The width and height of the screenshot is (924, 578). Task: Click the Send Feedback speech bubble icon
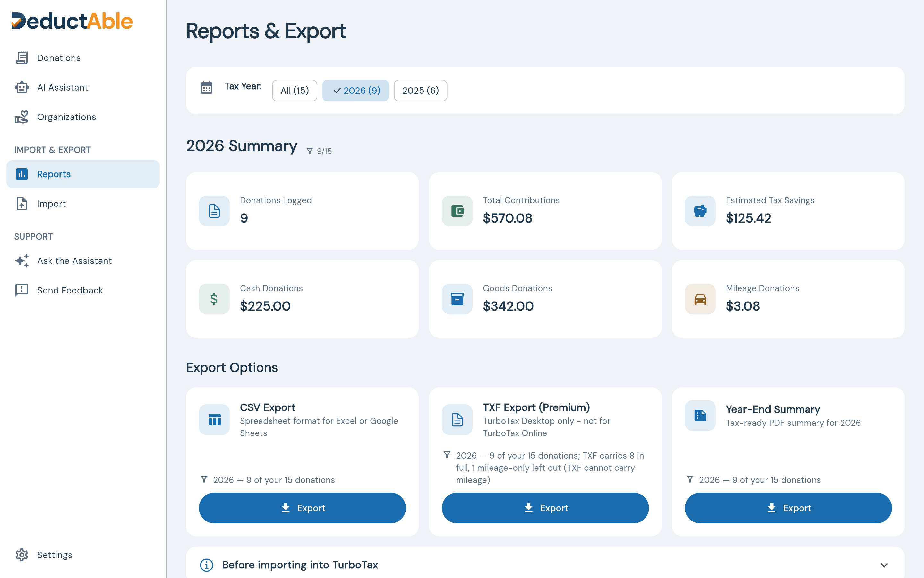[22, 290]
